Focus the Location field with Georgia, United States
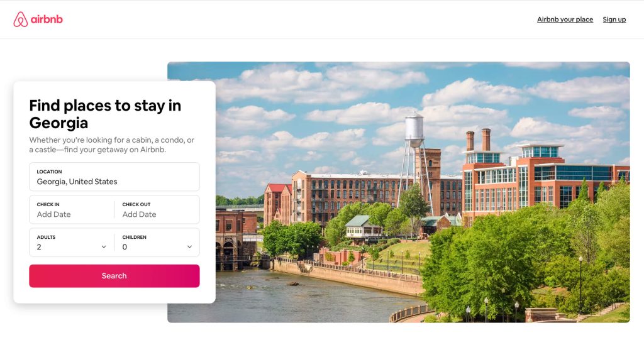644x362 pixels. click(x=114, y=177)
